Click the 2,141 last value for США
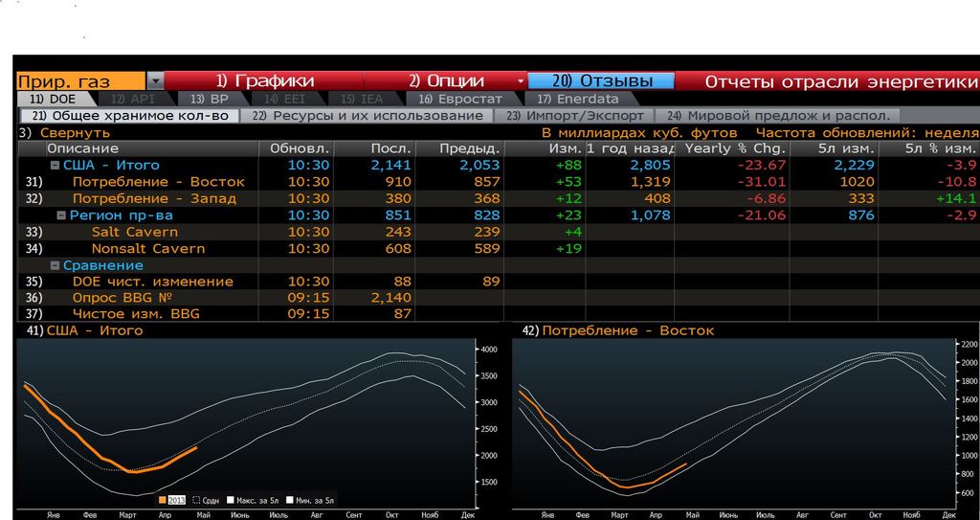The width and height of the screenshot is (980, 520). [391, 166]
